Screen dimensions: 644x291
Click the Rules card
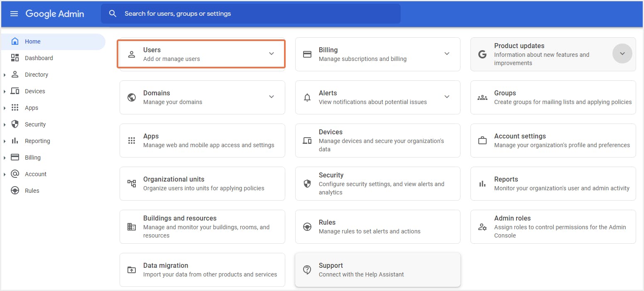click(x=377, y=226)
